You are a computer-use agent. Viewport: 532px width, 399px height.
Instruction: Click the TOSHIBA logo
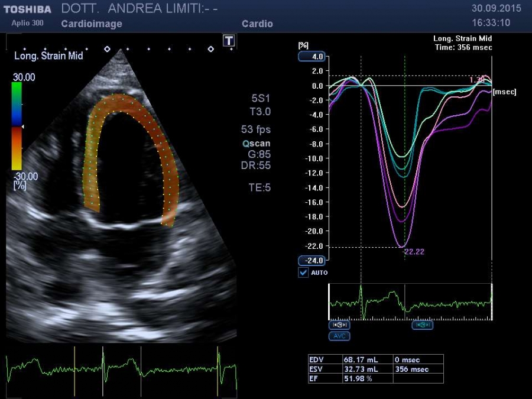point(27,9)
